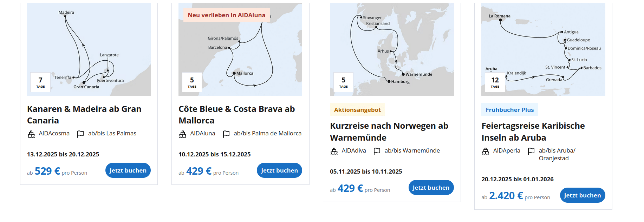Open Côte Bleue & Costa Brava ab Mallorca title

coord(236,115)
